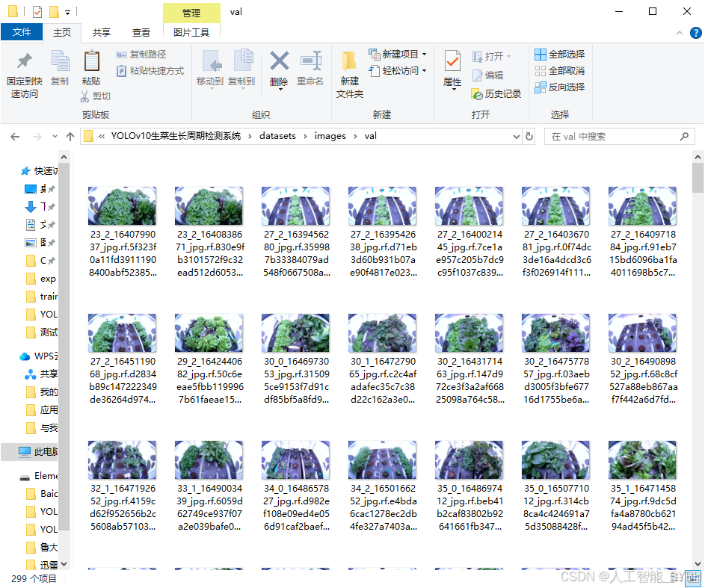
Task: Open New item (新建项目) dropdown
Action: (x=398, y=55)
